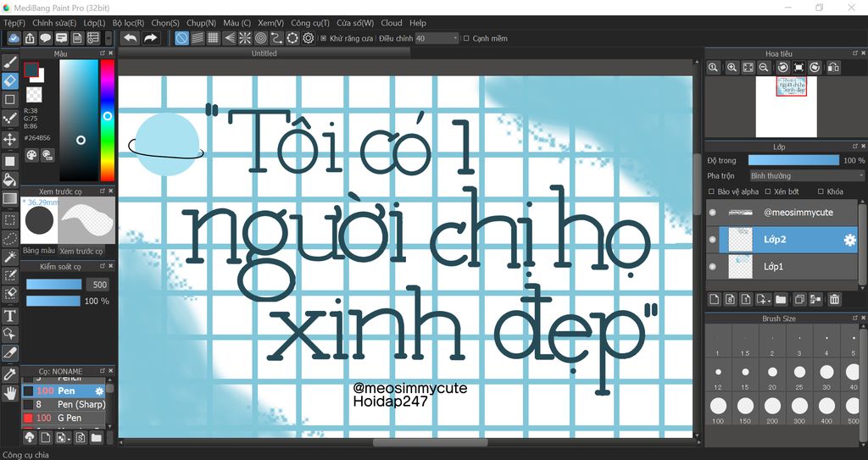Select the Gradient tool
The width and height of the screenshot is (868, 460).
[10, 199]
